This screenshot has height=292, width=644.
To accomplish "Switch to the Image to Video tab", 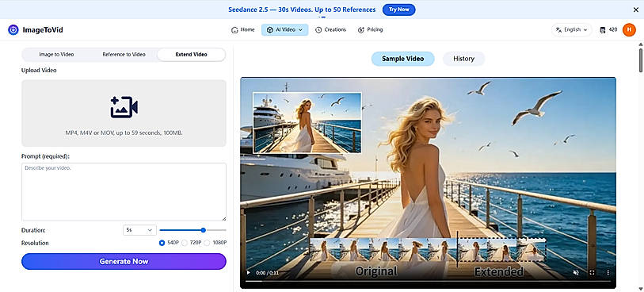I will [56, 54].
